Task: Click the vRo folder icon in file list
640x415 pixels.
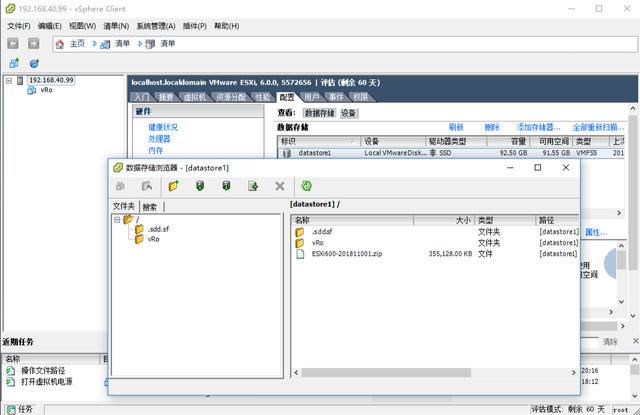Action: coord(300,243)
